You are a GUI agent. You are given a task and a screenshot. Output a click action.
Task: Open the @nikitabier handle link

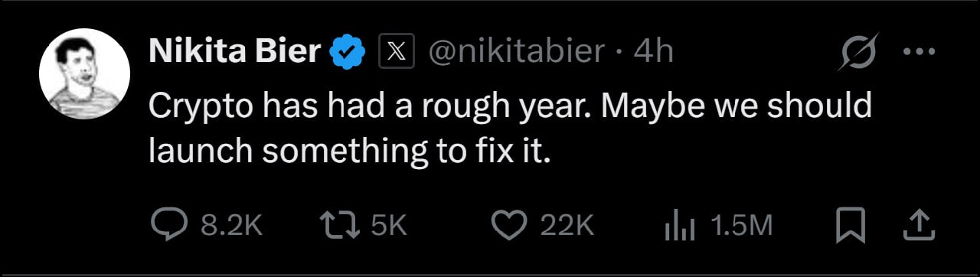pos(515,52)
